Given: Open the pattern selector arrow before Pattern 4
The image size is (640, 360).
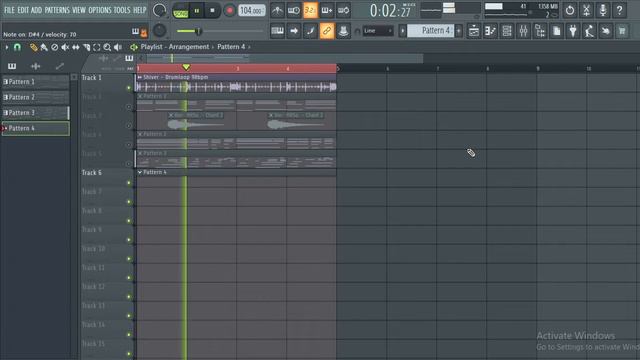Looking at the screenshot, I should pos(402,31).
